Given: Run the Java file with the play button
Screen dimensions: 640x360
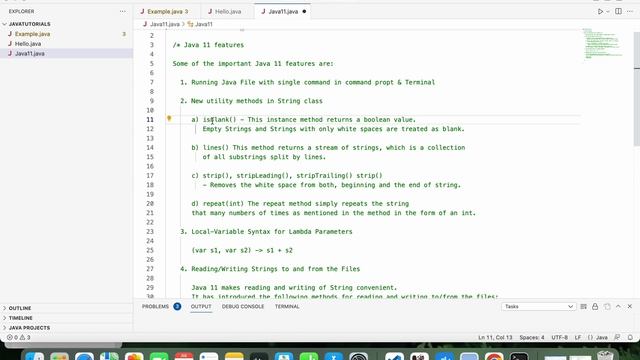Looking at the screenshot, I should coord(600,11).
